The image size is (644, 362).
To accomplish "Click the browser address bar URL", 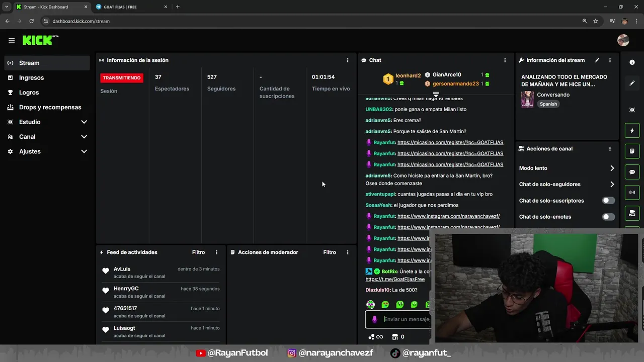I will click(81, 21).
